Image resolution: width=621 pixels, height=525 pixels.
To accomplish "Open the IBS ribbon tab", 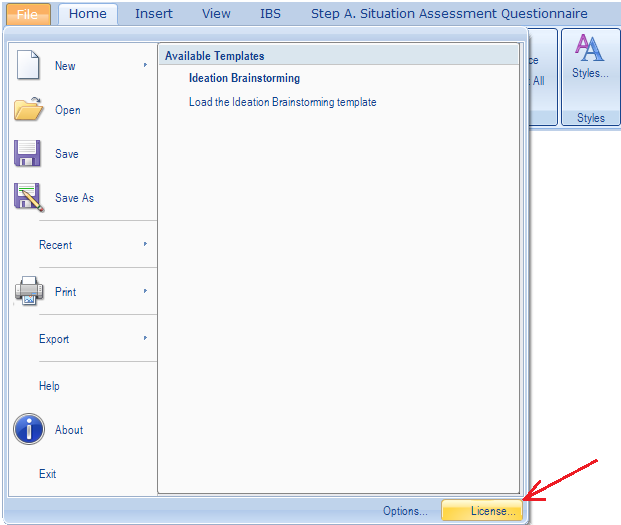I will point(270,14).
